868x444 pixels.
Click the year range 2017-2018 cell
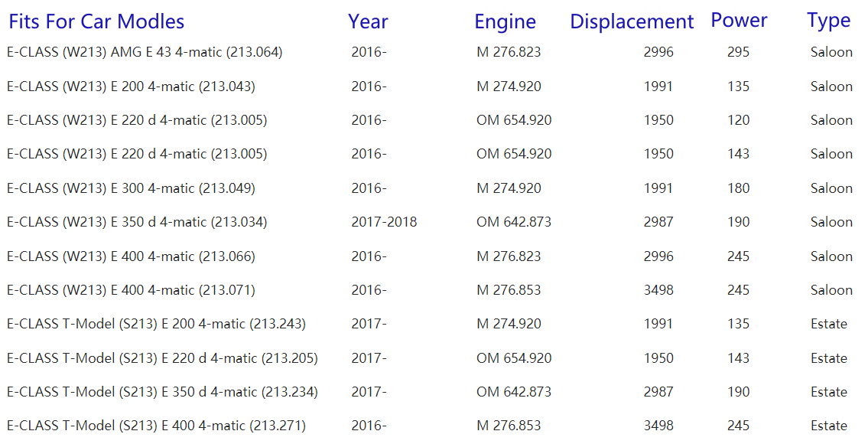(384, 222)
